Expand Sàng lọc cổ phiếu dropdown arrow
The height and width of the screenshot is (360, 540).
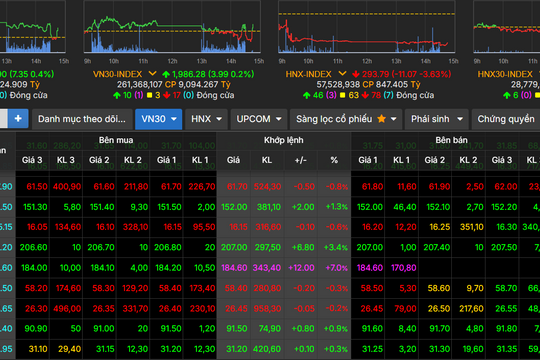coord(394,119)
